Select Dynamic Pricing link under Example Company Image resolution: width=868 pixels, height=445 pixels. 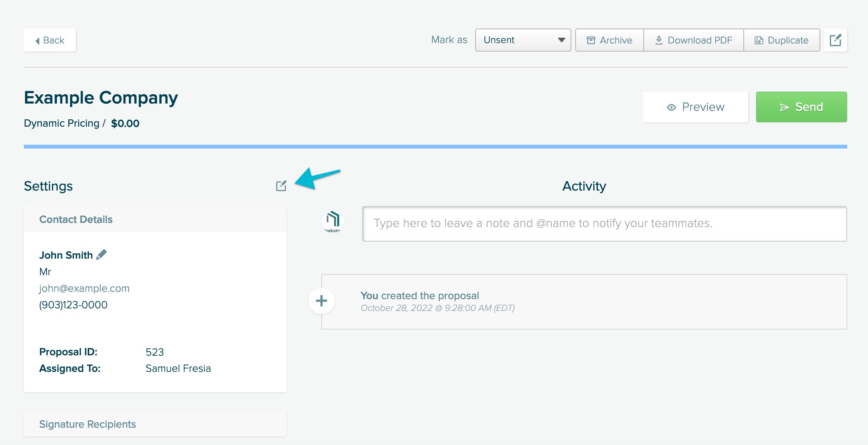[62, 123]
